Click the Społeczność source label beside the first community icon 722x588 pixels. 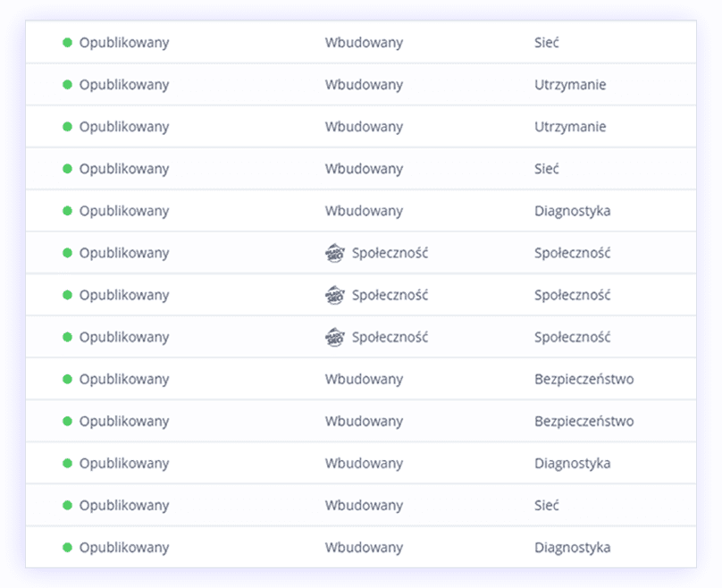[390, 253]
